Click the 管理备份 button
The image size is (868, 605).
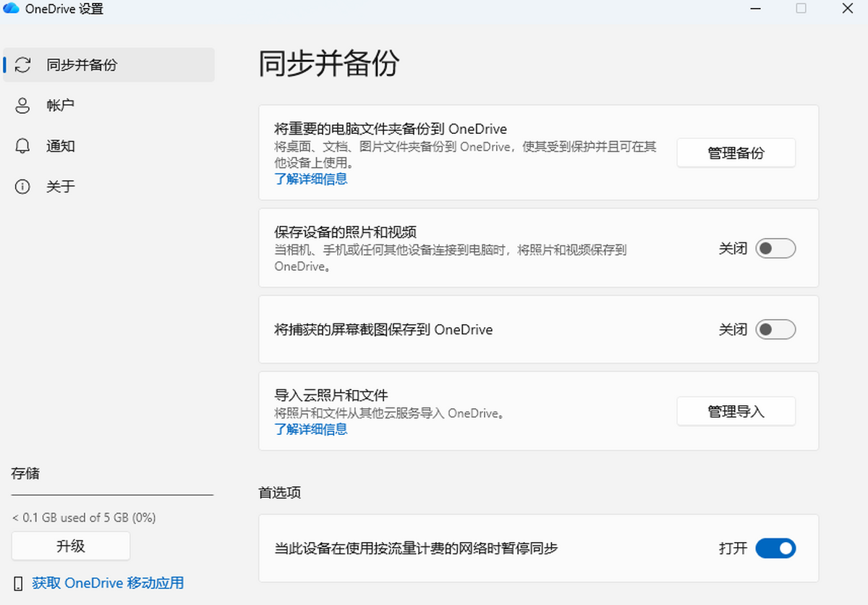pyautogui.click(x=736, y=153)
